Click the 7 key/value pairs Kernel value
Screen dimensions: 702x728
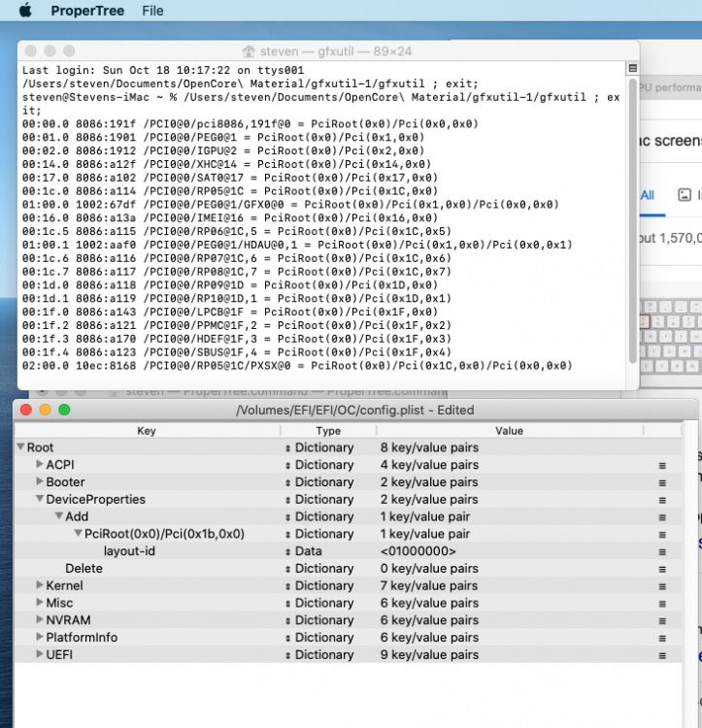tap(429, 585)
